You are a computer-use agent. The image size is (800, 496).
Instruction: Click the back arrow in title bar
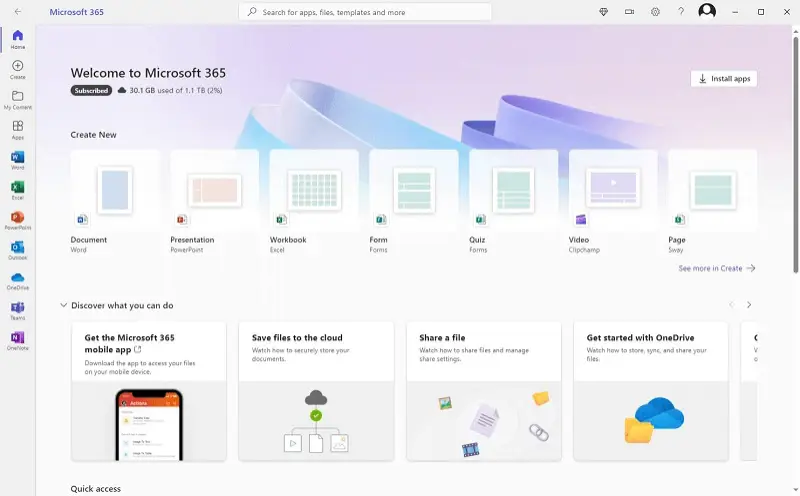pos(18,11)
